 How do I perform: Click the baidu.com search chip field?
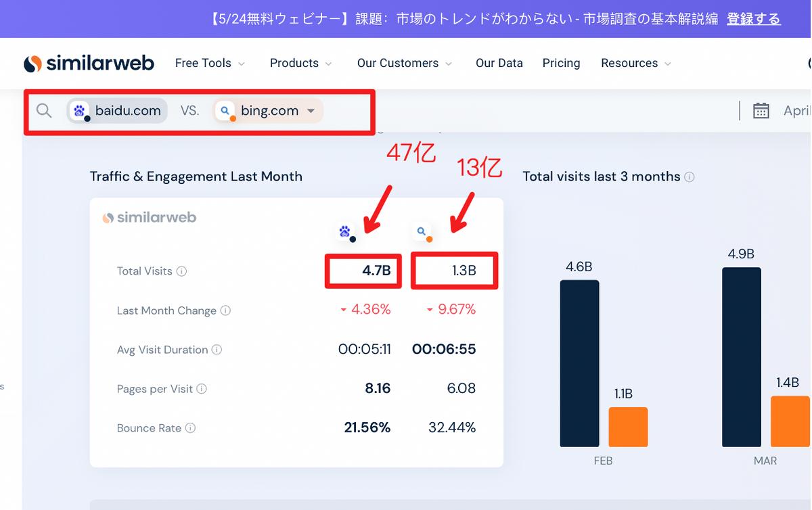pos(116,110)
